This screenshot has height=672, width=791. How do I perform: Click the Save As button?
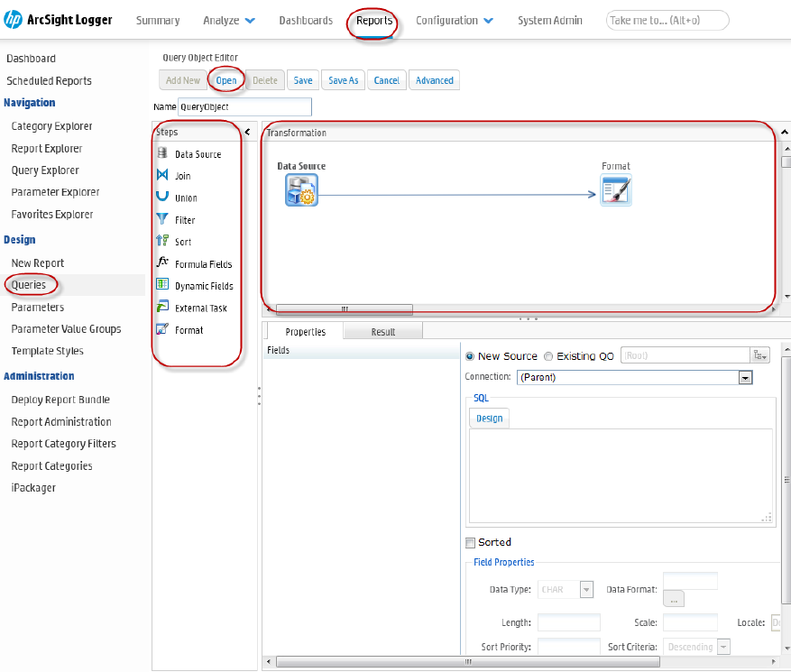(343, 80)
